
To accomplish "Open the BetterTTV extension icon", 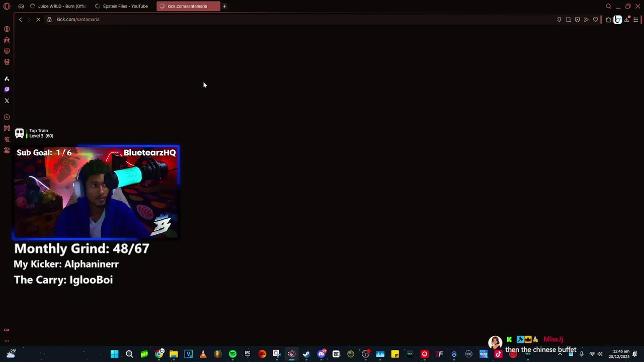I will [617, 20].
